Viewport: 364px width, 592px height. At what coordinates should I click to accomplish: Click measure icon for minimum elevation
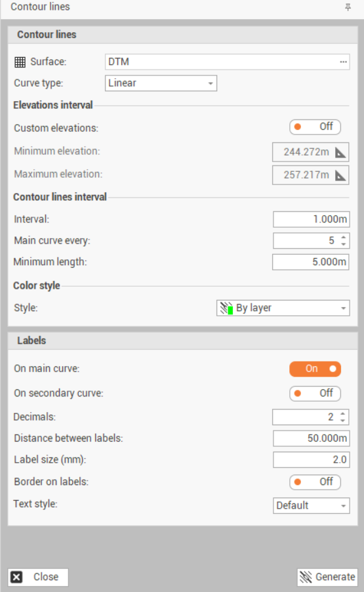340,152
